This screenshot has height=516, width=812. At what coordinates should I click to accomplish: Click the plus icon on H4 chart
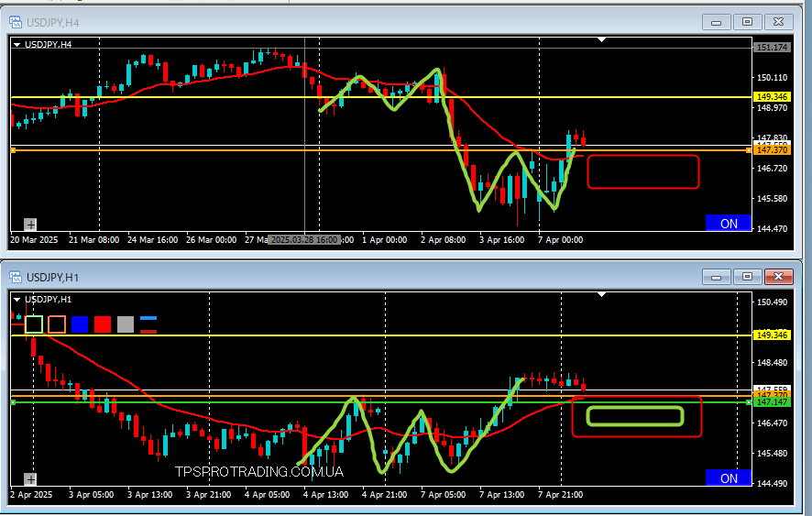point(30,224)
